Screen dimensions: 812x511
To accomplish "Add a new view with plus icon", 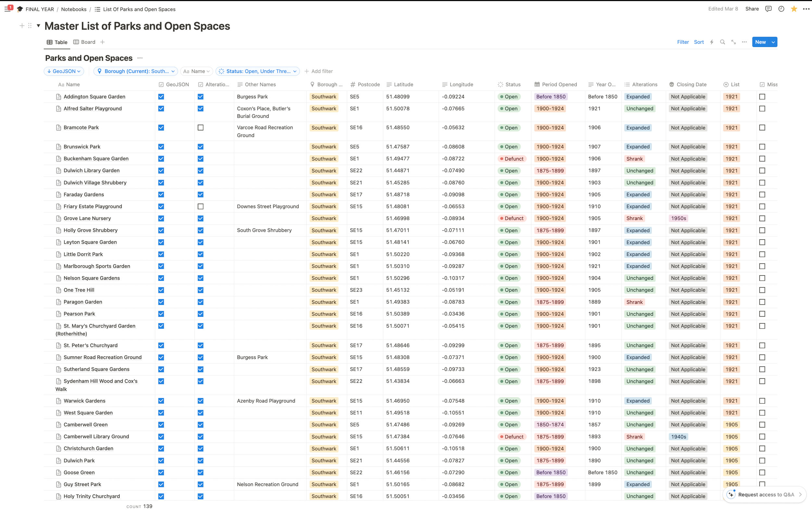I will pyautogui.click(x=103, y=42).
